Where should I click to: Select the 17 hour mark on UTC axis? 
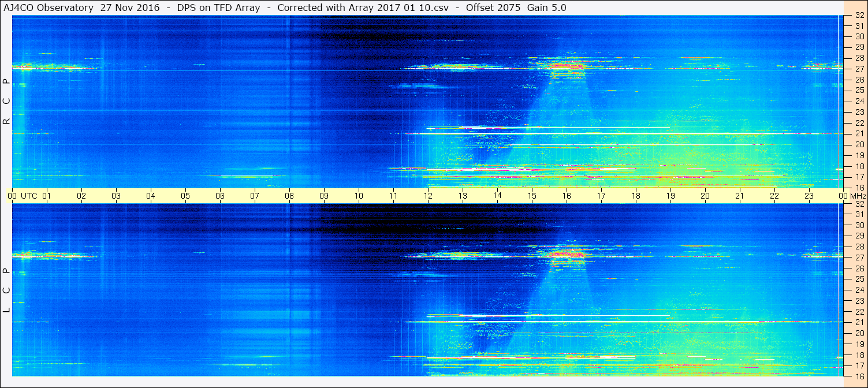point(601,196)
